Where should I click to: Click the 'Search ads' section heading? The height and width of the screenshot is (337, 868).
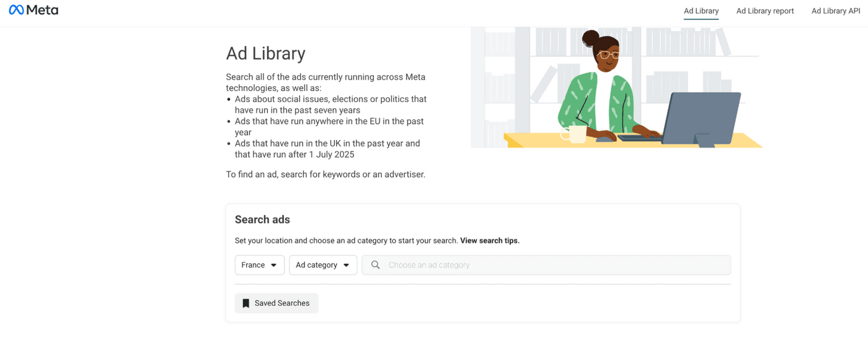[262, 220]
